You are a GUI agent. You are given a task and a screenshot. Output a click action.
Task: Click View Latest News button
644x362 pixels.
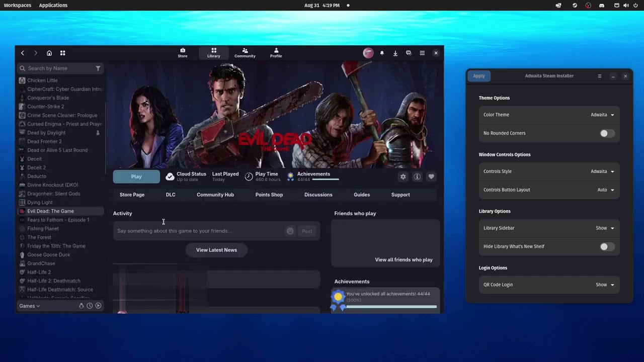tap(216, 250)
